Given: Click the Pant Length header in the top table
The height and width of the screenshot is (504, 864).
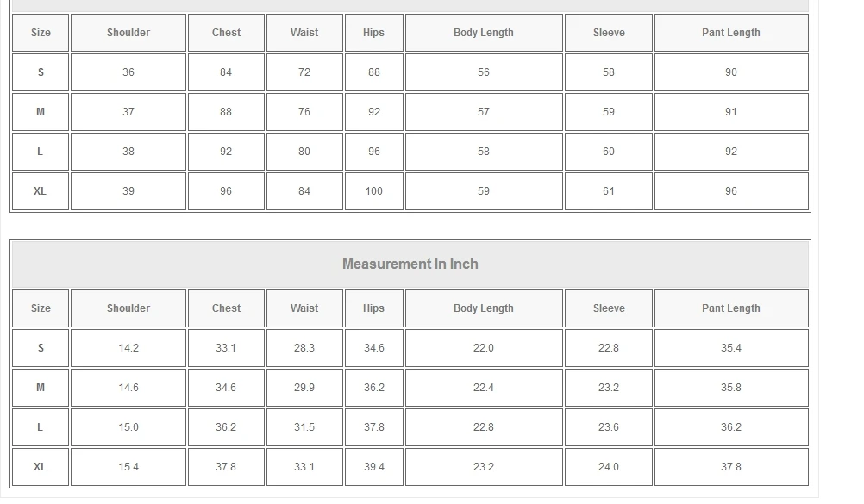Looking at the screenshot, I should [x=731, y=33].
